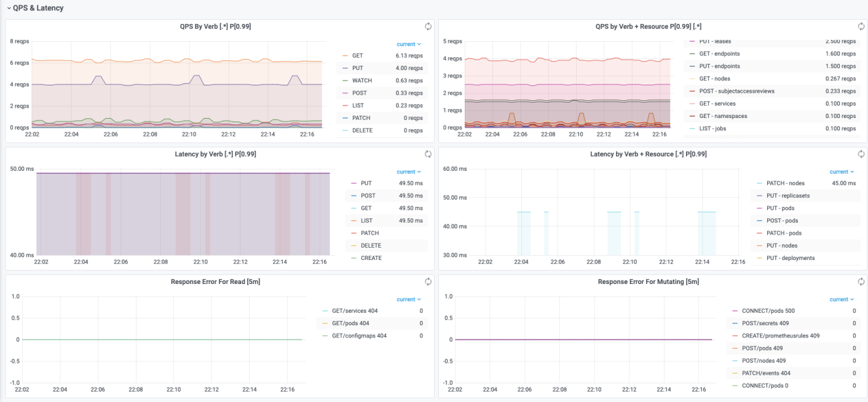Image resolution: width=868 pixels, height=402 pixels.
Task: Toggle PATCH - nodes series in latency legend
Action: click(x=785, y=183)
